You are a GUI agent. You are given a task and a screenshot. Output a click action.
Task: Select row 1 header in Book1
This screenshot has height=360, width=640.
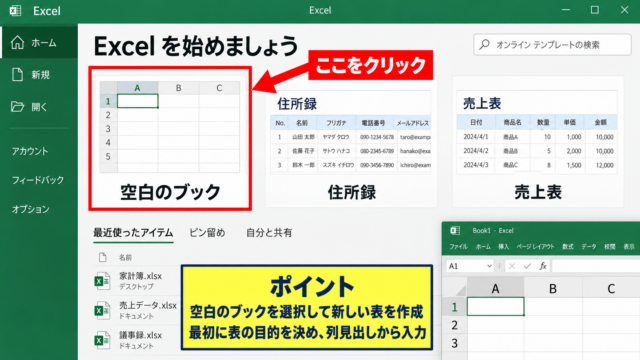click(454, 307)
